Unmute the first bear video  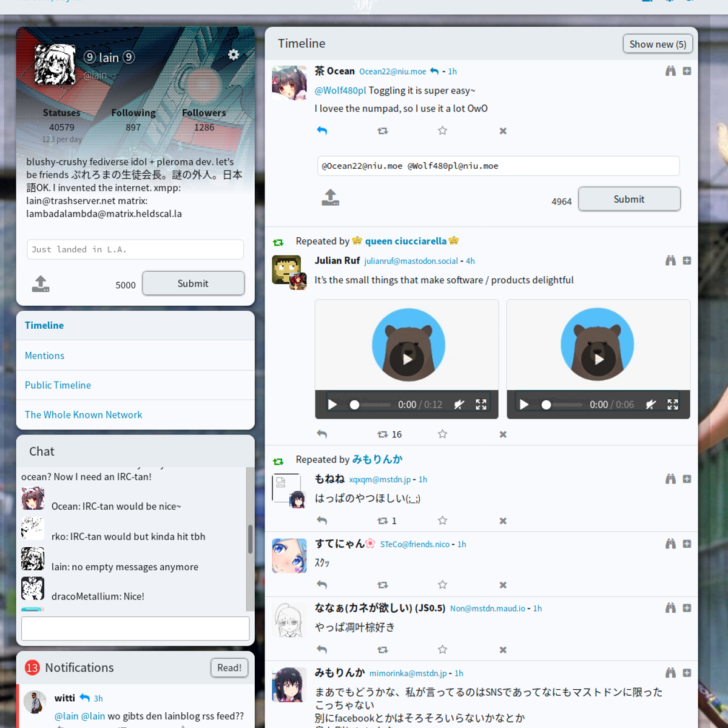click(459, 405)
